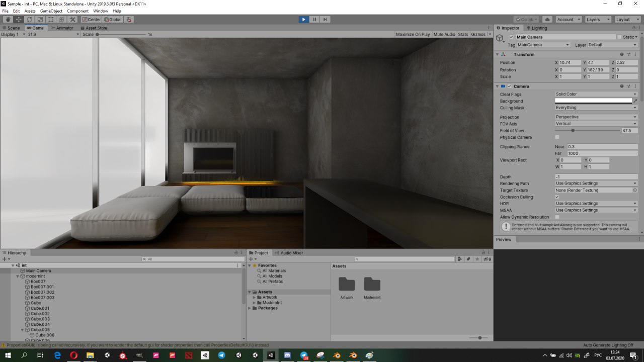Open the Layer Default dropdown
This screenshot has width=644, height=362.
pos(613,45)
